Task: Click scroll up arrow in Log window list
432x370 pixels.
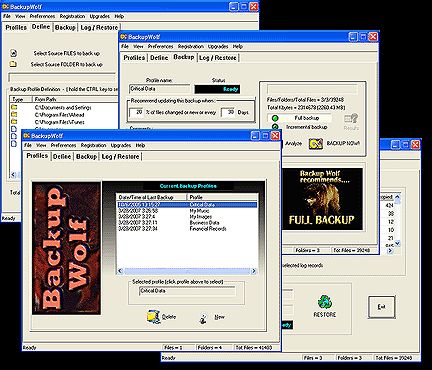Action: tap(397, 197)
